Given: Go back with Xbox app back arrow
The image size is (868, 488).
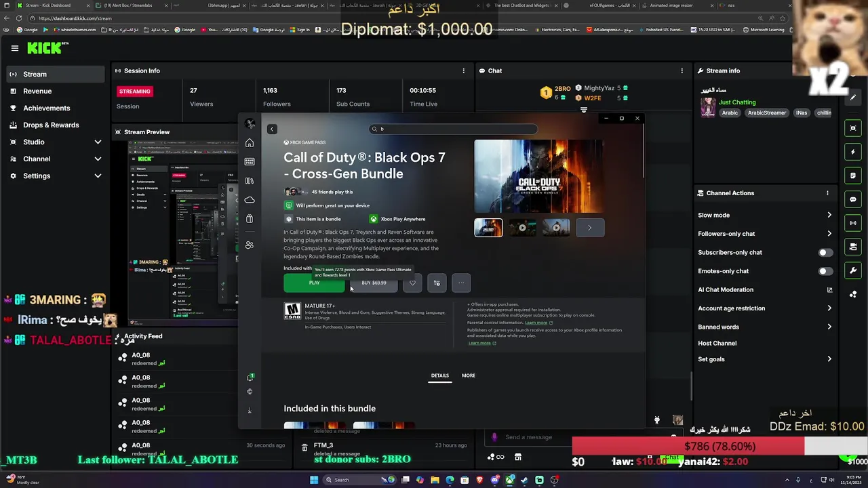Looking at the screenshot, I should [272, 129].
